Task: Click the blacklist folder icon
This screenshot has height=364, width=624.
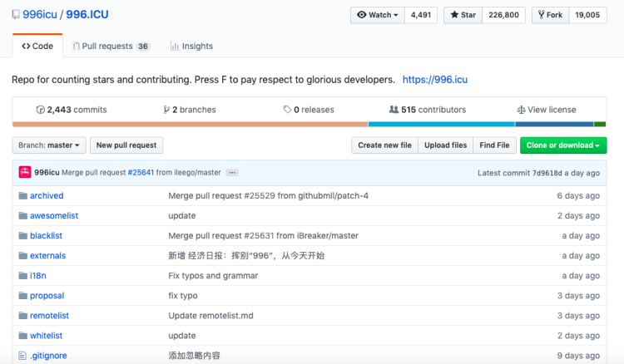Action: 23,236
